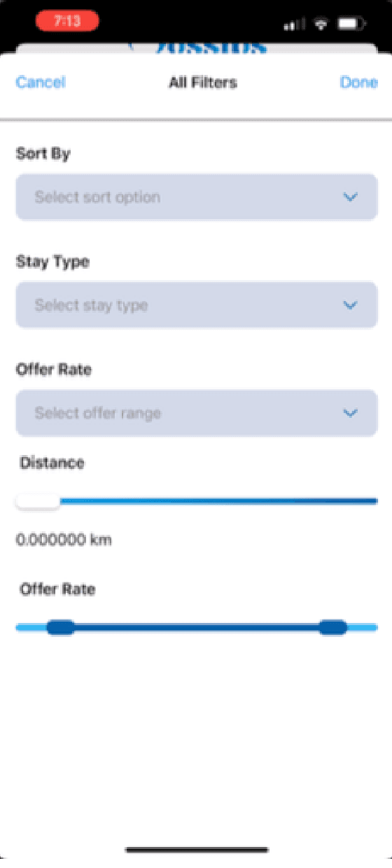
Task: Open the Select stay type dropdown
Action: click(x=197, y=304)
